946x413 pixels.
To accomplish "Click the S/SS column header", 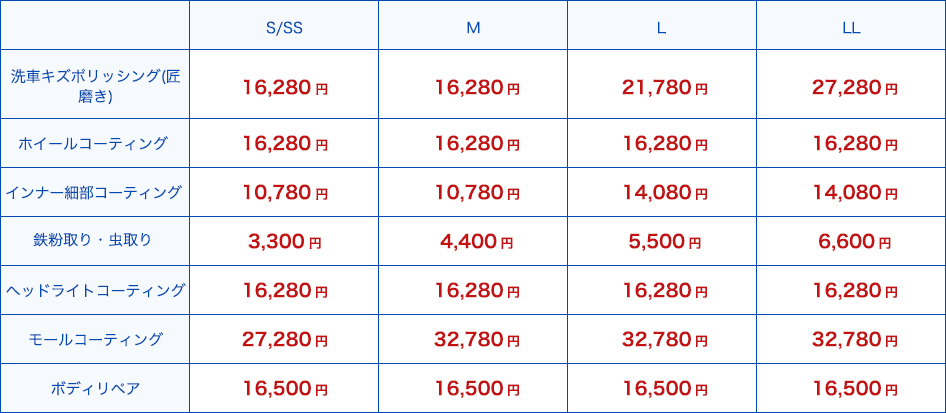I will [x=284, y=28].
